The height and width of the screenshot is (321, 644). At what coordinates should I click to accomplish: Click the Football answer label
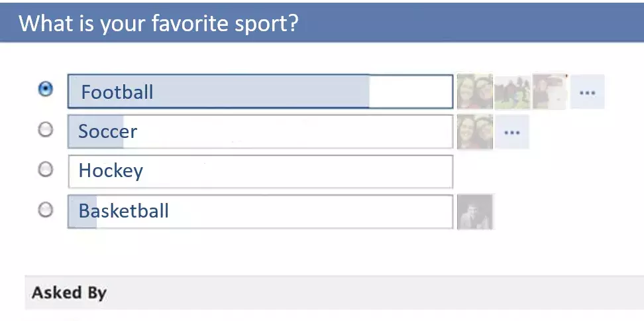pyautogui.click(x=117, y=92)
